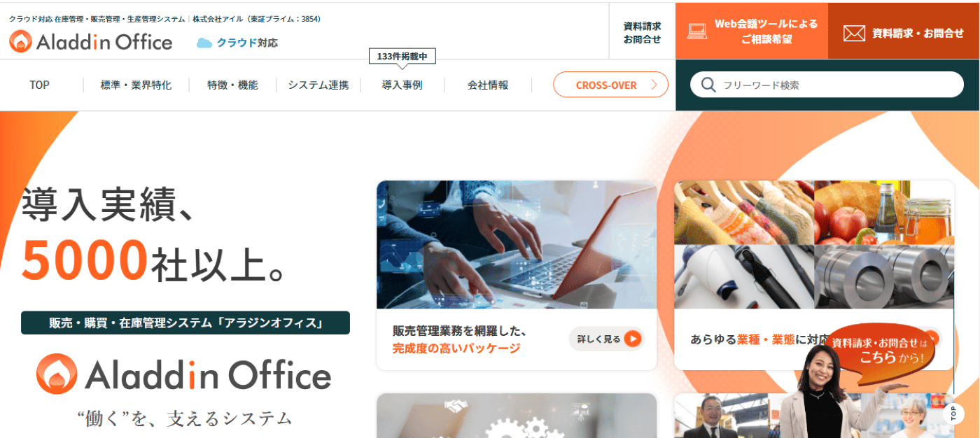Click the round TOP scroll-up button

click(x=953, y=414)
